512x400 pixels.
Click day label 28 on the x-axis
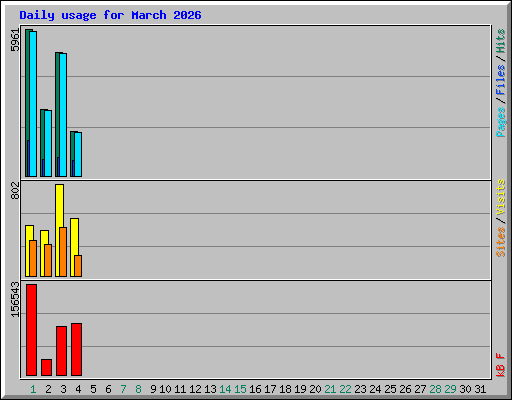click(435, 389)
